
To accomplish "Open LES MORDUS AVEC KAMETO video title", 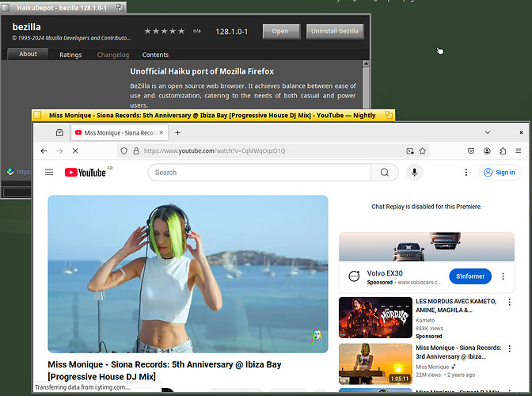I will (x=456, y=306).
